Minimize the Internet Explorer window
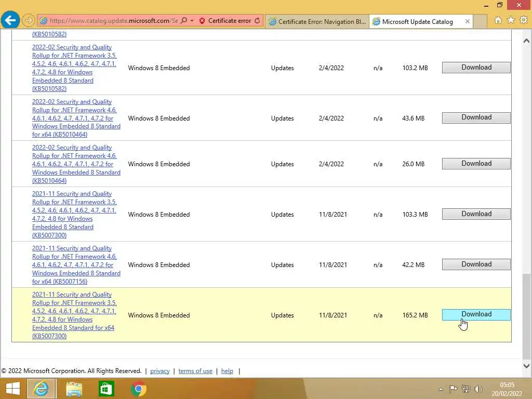Image resolution: width=532 pixels, height=399 pixels. [486, 5]
